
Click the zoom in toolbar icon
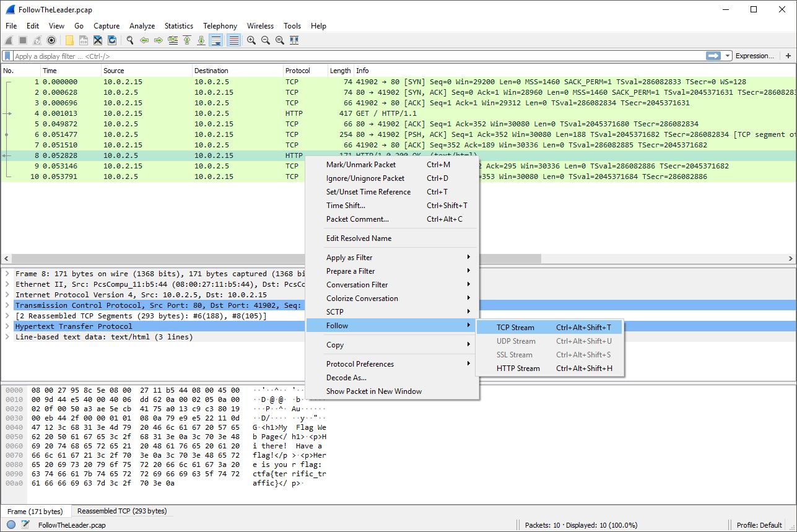tap(251, 40)
